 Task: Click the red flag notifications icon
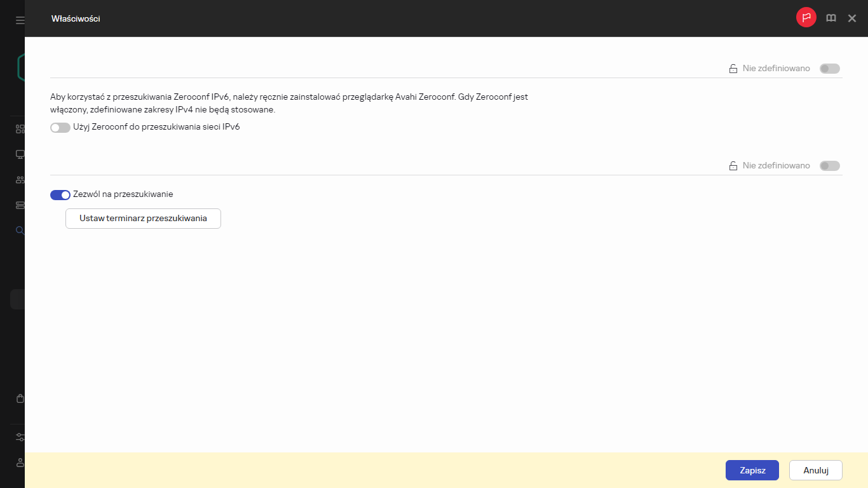click(x=806, y=18)
